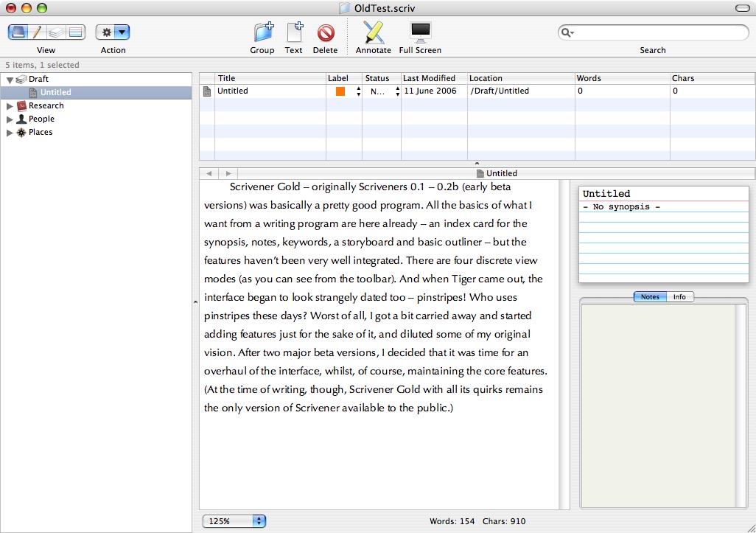Screen dimensions: 756x533
Task: Sort outline by Status column
Action: click(x=382, y=78)
